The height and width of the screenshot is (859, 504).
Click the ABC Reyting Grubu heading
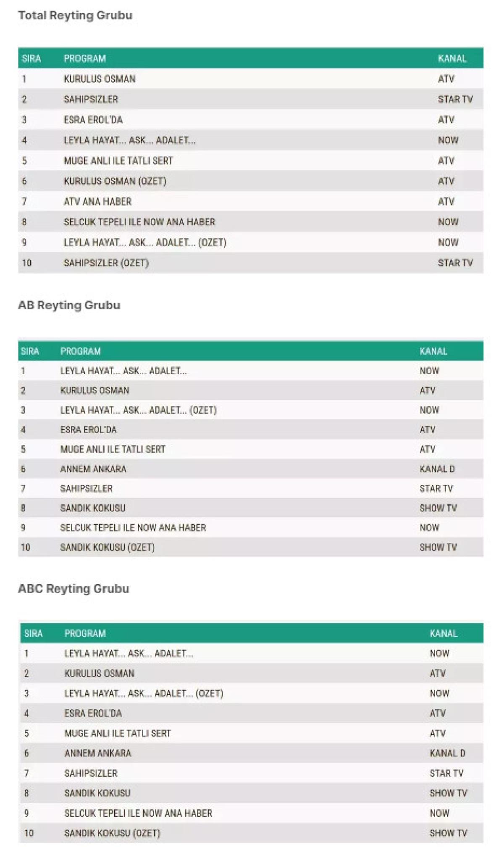(73, 588)
